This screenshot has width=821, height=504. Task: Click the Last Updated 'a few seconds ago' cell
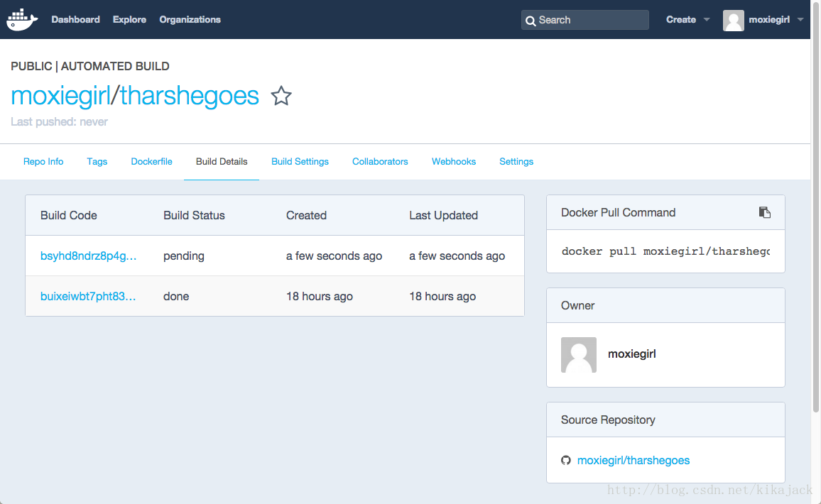[457, 256]
